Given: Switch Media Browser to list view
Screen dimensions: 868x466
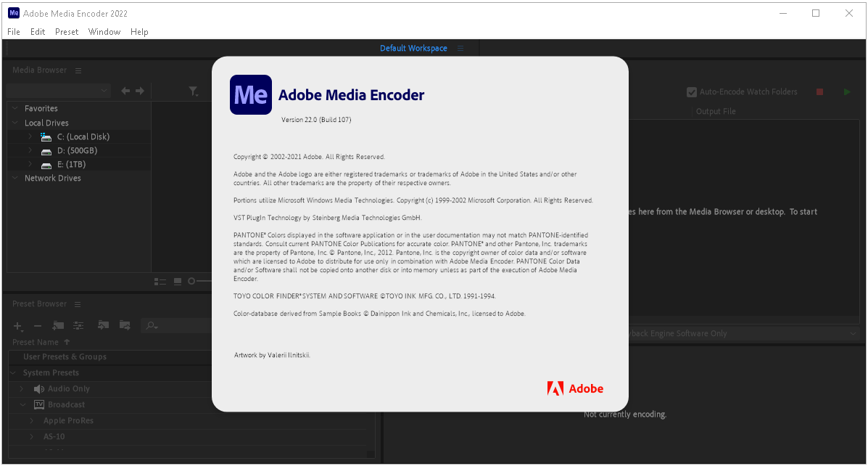Looking at the screenshot, I should pyautogui.click(x=160, y=282).
